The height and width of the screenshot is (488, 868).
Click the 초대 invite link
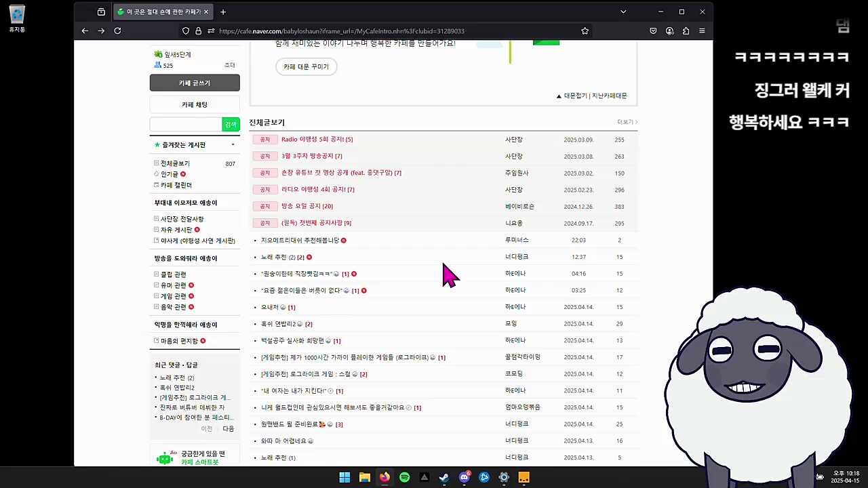click(x=230, y=65)
